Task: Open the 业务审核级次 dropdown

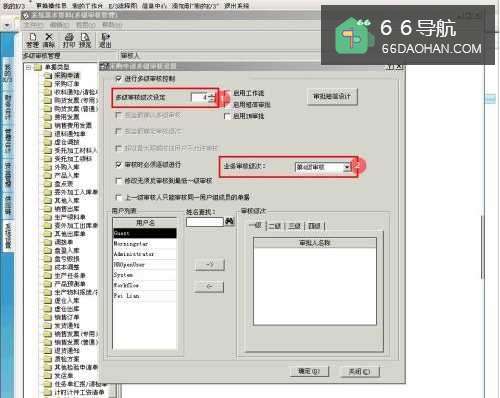Action: pos(347,167)
